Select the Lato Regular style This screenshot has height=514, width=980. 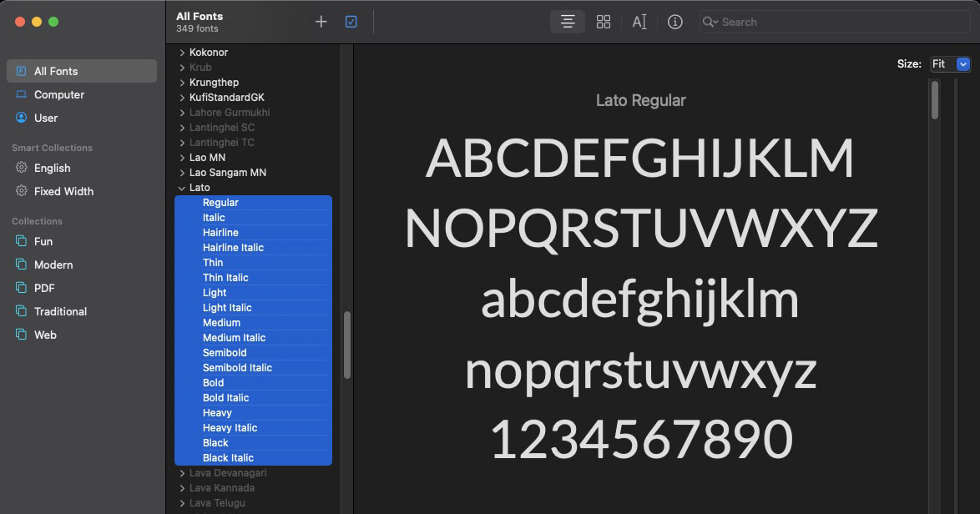click(253, 203)
